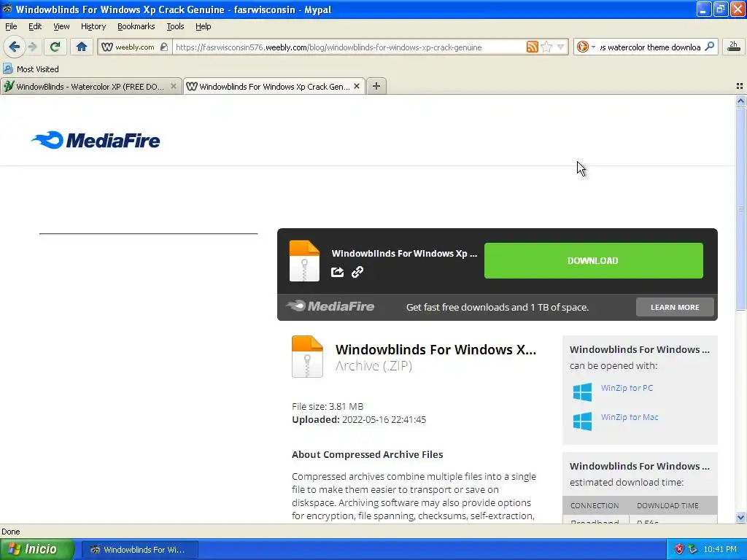This screenshot has height=560, width=747.
Task: Click Windows logo beside WinZip for PC
Action: 582,392
